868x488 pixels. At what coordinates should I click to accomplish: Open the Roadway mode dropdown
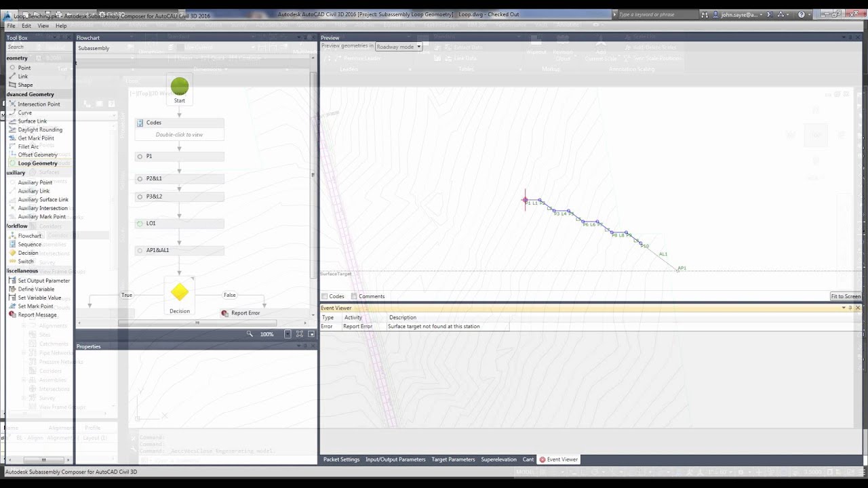coord(399,47)
